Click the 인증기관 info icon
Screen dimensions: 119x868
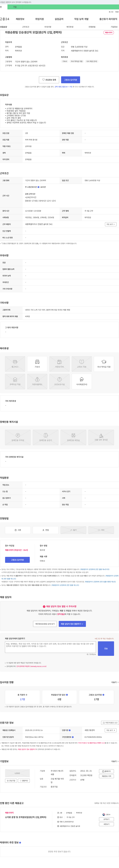pos(70,730)
